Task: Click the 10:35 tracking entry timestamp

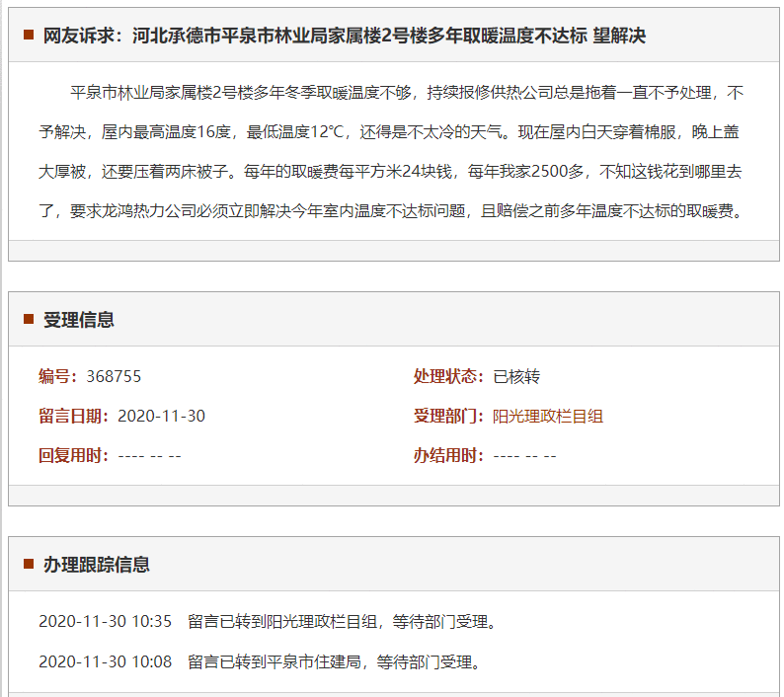Action: (x=105, y=621)
